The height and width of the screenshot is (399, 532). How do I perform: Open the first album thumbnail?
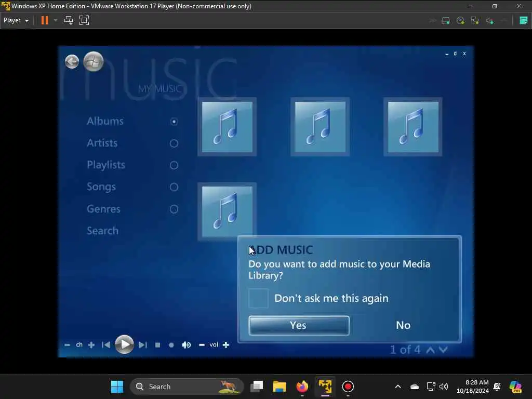[227, 127]
